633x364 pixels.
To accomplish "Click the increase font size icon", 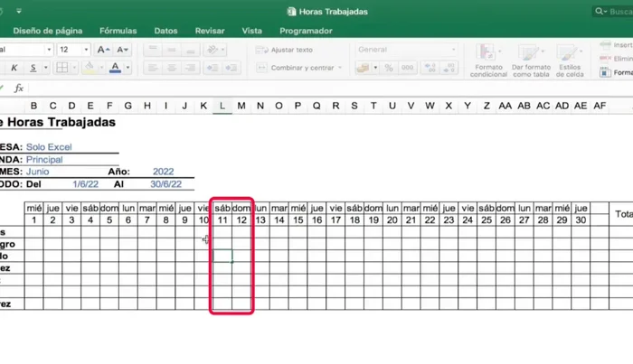I will point(103,50).
